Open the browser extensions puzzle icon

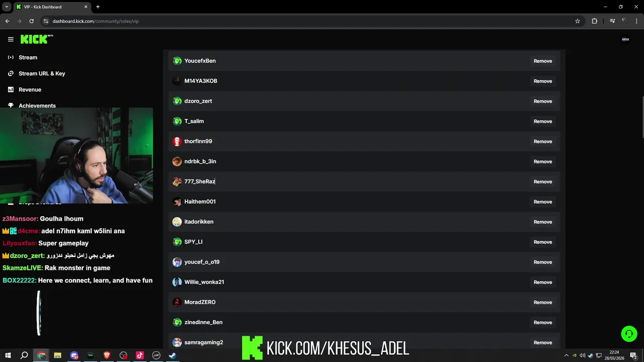(595, 21)
